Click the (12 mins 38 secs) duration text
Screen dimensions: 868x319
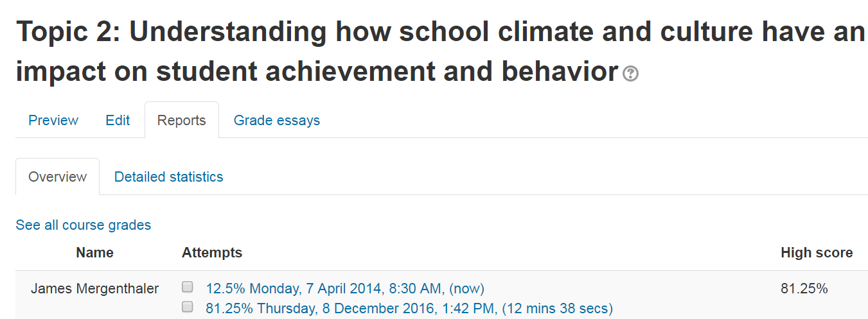click(x=558, y=309)
